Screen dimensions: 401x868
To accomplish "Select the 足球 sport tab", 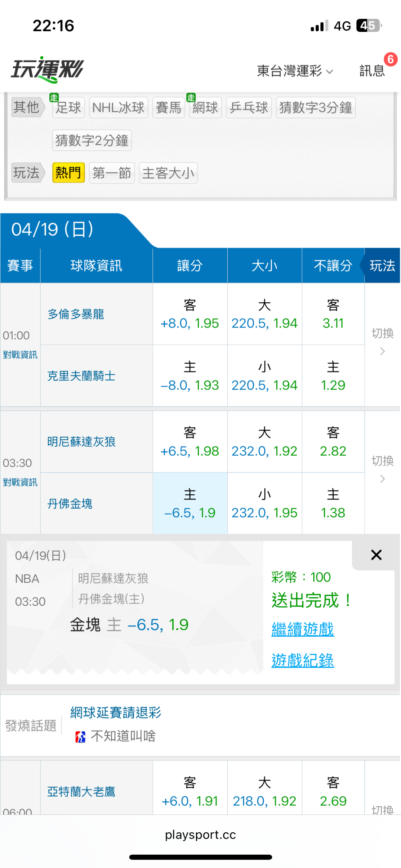I will [68, 108].
